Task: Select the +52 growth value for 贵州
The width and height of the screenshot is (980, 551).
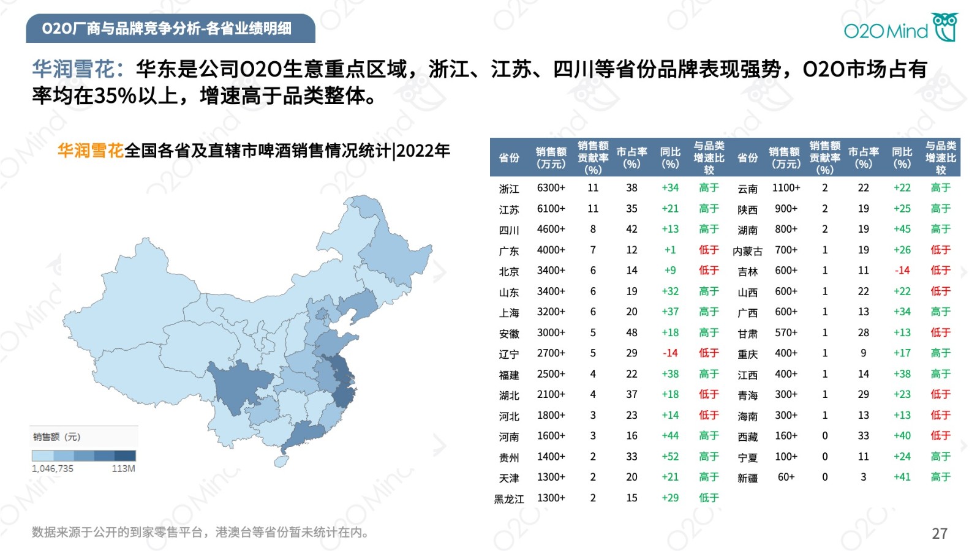Action: point(670,457)
